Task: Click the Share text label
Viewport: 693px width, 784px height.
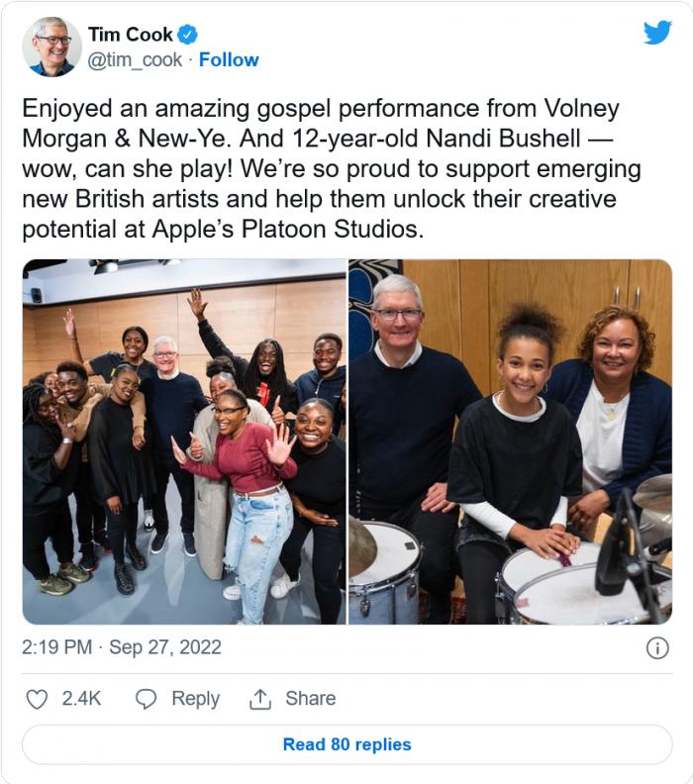Action: tap(310, 699)
